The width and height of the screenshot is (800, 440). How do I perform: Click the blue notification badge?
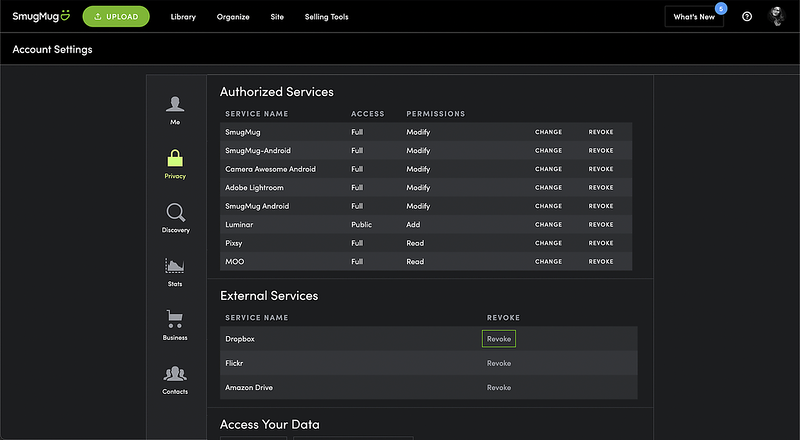(x=721, y=9)
